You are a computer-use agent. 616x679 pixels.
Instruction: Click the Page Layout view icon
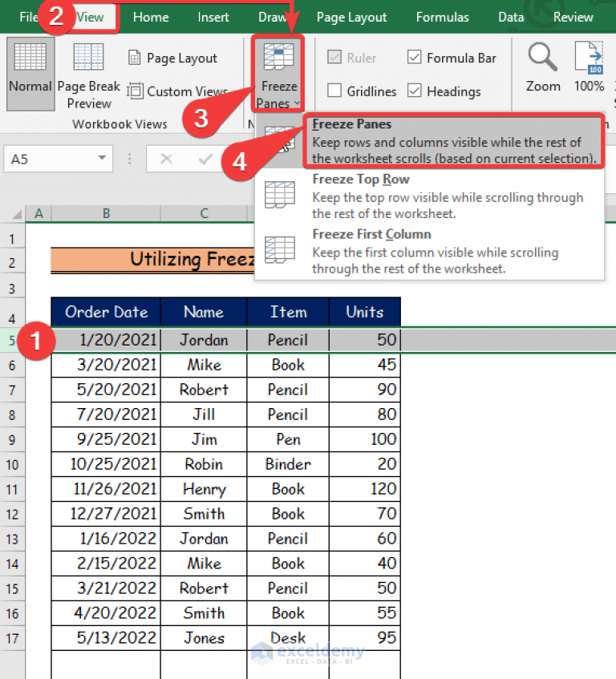[x=134, y=58]
